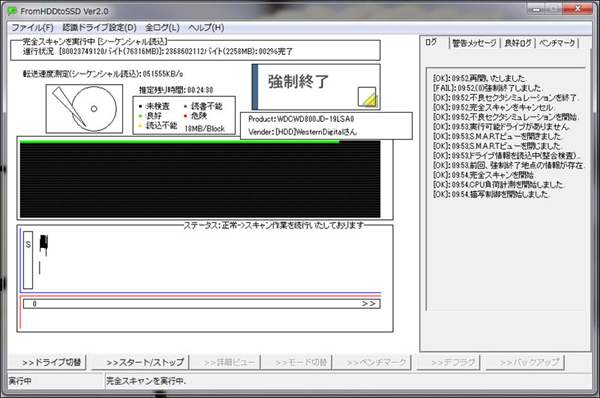Click the >>詳細ビュー button
The width and height of the screenshot is (600, 398).
coord(225,362)
